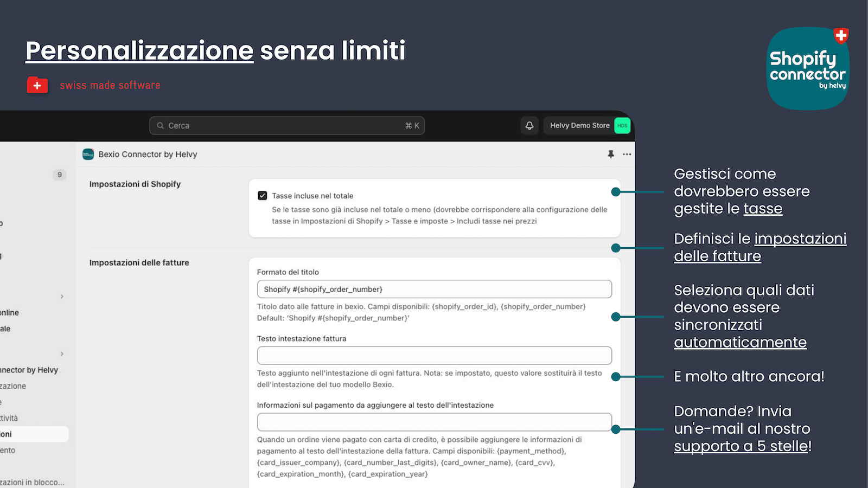Click the green HDS store avatar
The width and height of the screenshot is (868, 488).
coord(622,126)
